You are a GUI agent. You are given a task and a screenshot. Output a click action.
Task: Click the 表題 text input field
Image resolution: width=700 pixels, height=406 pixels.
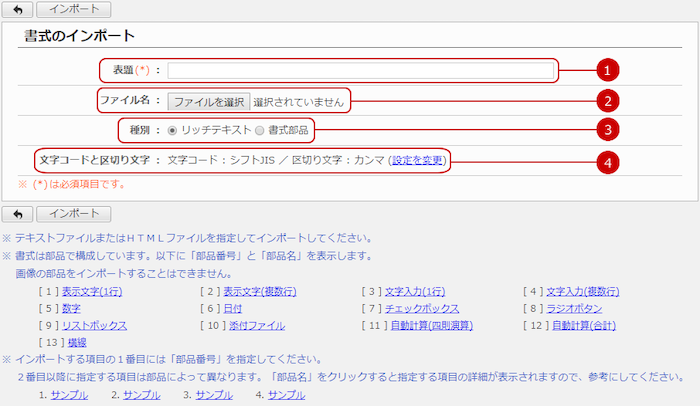pyautogui.click(x=360, y=70)
